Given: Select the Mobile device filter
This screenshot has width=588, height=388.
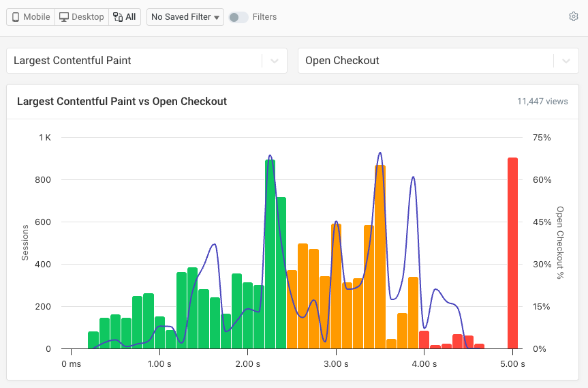Looking at the screenshot, I should 31,17.
